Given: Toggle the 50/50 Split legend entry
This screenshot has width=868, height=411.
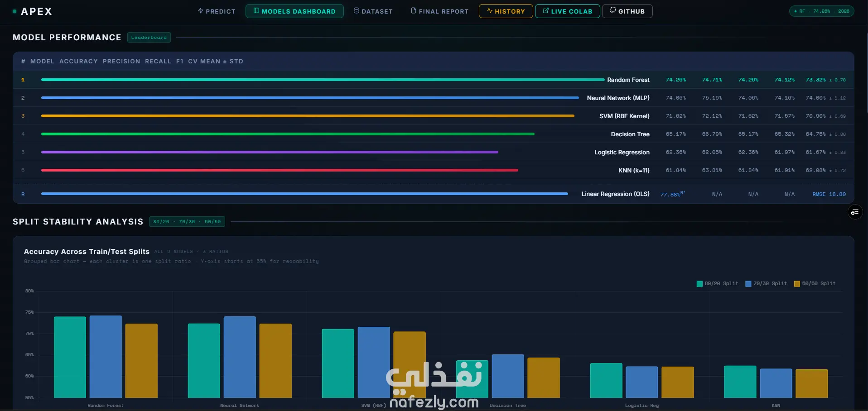Looking at the screenshot, I should tap(815, 283).
